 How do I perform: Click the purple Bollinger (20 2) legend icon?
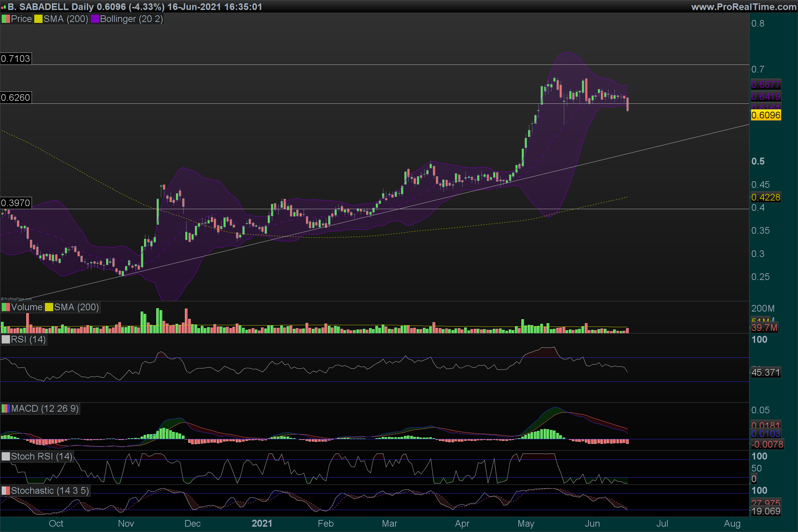[95, 19]
